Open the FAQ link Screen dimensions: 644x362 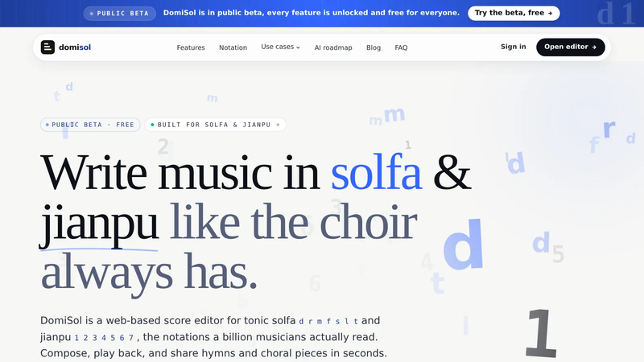tap(401, 47)
